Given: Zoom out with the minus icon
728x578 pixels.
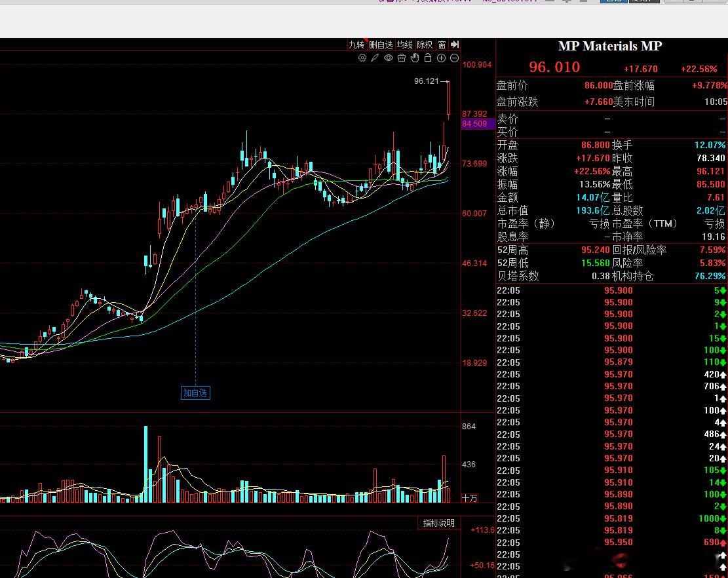Looking at the screenshot, I should (455, 58).
